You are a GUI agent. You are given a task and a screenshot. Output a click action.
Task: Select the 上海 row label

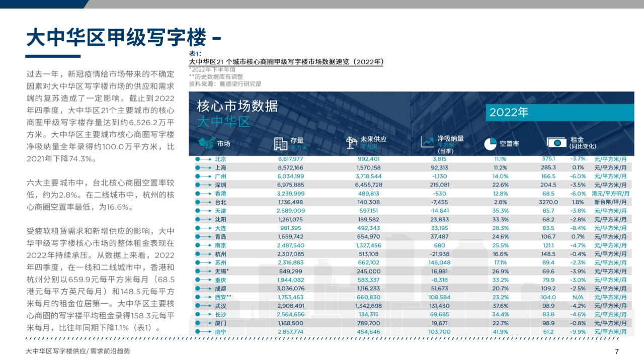point(220,167)
